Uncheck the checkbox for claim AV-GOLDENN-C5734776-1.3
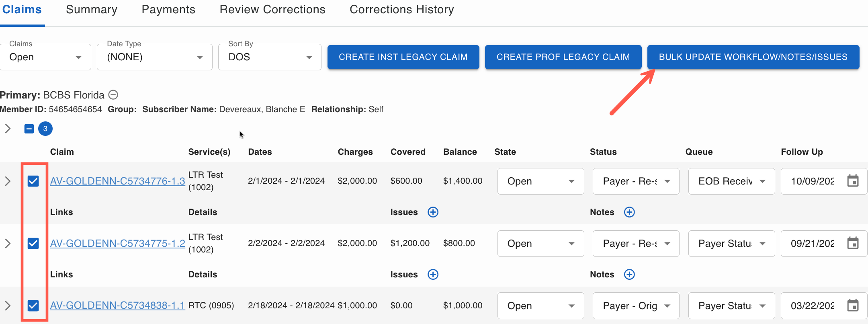The image size is (868, 324). pyautogui.click(x=33, y=181)
